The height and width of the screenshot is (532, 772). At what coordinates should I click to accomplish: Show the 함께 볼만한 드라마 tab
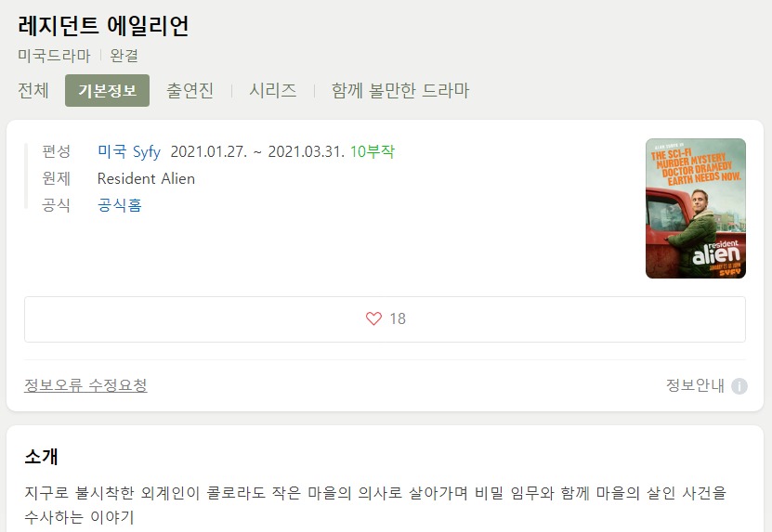[x=400, y=91]
